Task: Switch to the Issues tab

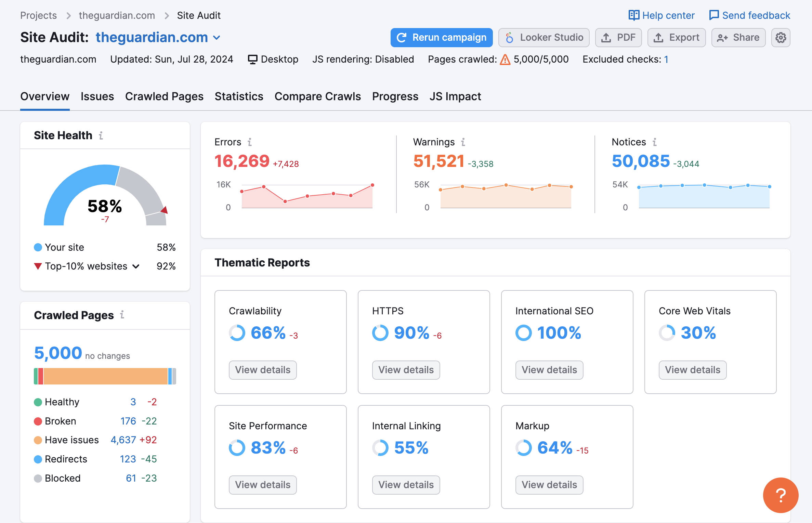Action: tap(97, 96)
